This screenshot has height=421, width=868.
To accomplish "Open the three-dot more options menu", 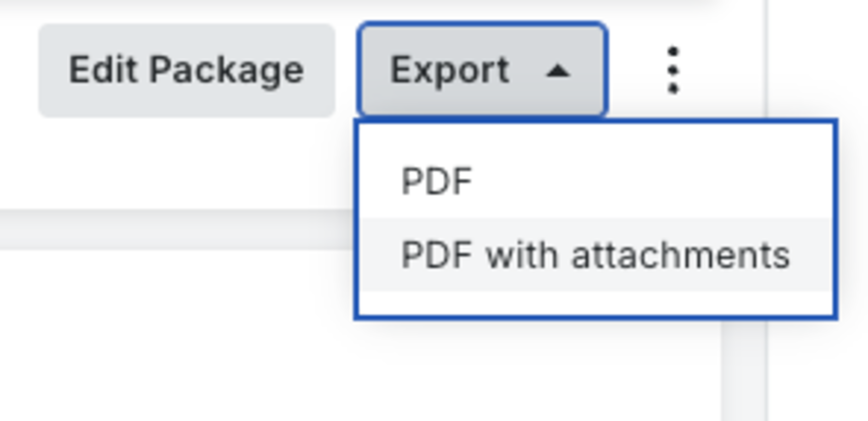I will 673,70.
